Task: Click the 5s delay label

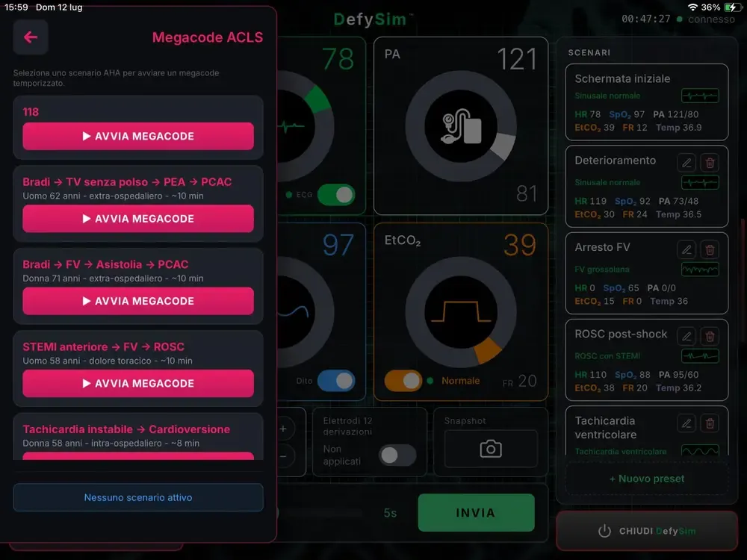Action: pyautogui.click(x=390, y=513)
